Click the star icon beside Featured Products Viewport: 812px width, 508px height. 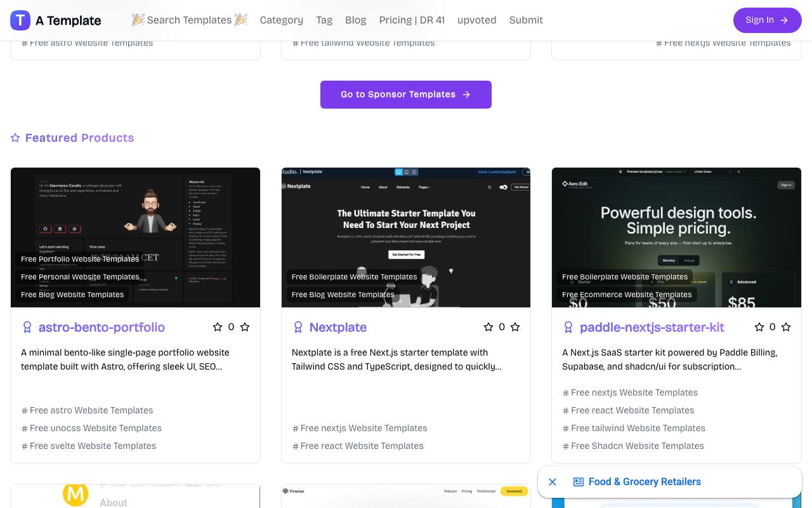tap(15, 138)
